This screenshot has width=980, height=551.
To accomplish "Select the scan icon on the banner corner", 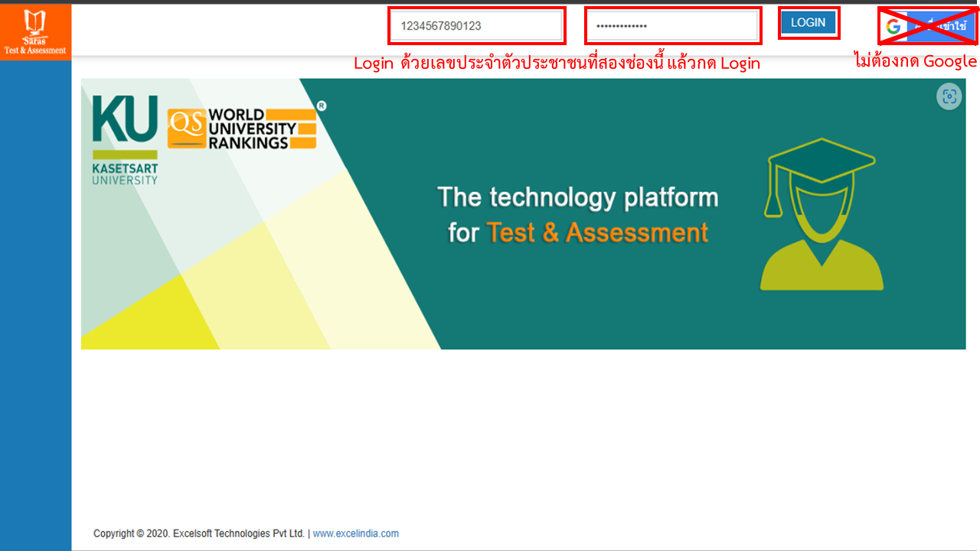I will click(x=949, y=96).
